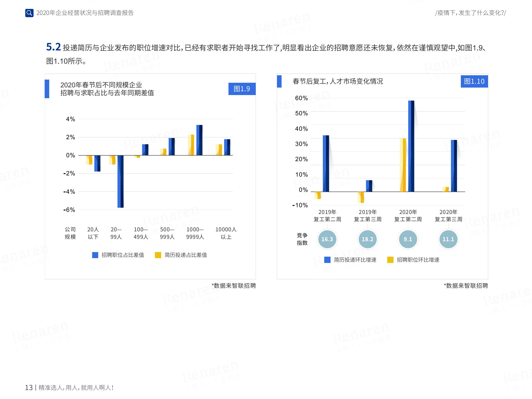Click the 2019年复工第三周 axis label

[x=367, y=215]
